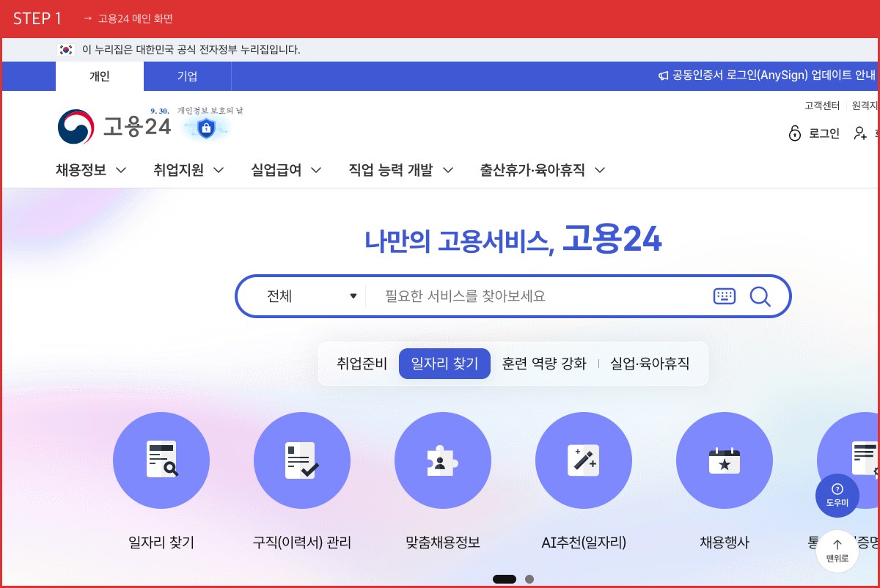
Task: Open the 맞춤채용정보 puzzle icon
Action: [443, 460]
